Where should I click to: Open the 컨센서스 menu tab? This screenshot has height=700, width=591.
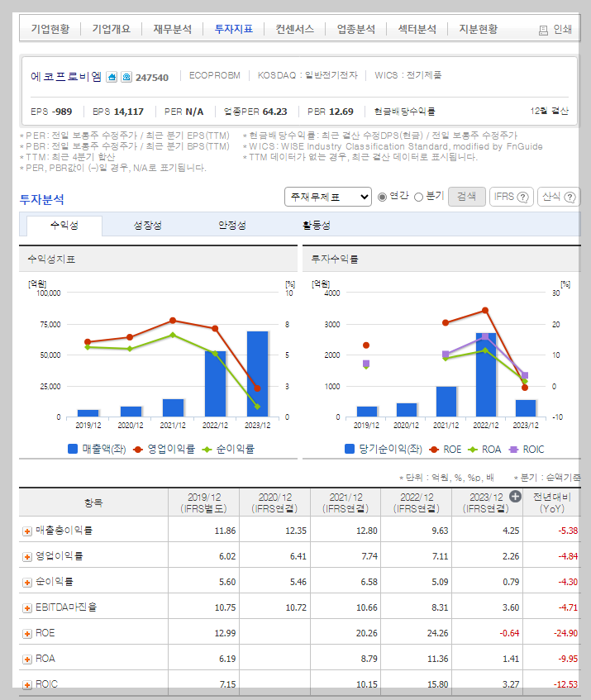click(x=294, y=29)
